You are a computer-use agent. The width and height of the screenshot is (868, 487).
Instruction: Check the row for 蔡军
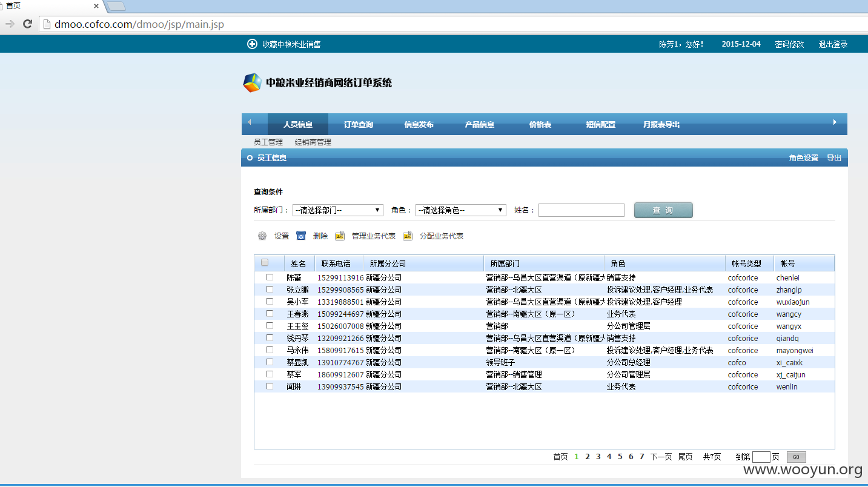(270, 374)
